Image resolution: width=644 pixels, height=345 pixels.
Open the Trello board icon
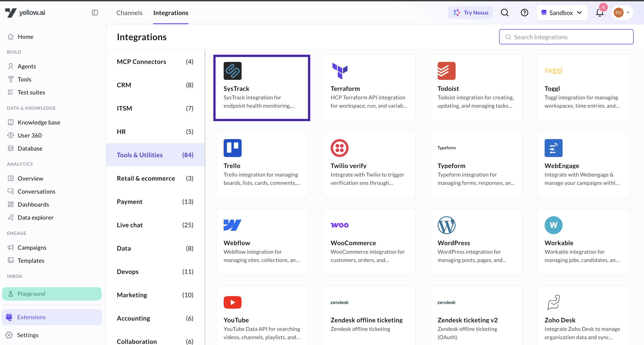[233, 148]
